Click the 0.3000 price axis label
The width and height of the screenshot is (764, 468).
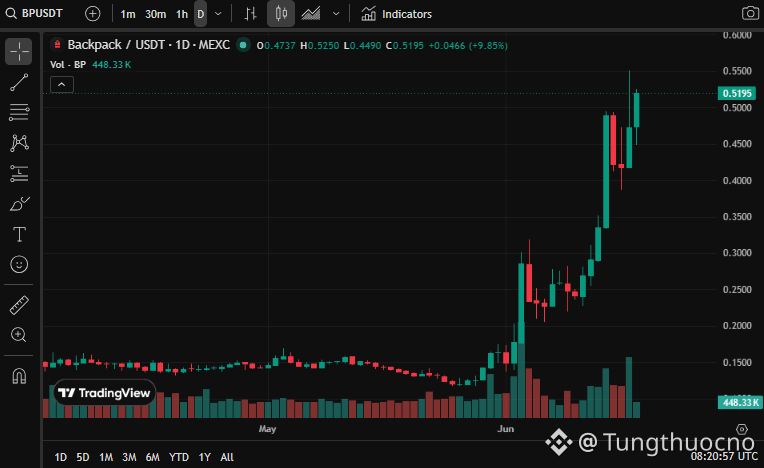tap(737, 253)
